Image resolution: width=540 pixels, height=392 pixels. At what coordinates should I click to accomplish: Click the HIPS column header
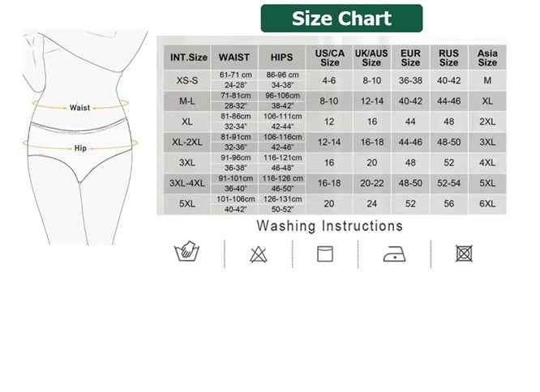(281, 58)
